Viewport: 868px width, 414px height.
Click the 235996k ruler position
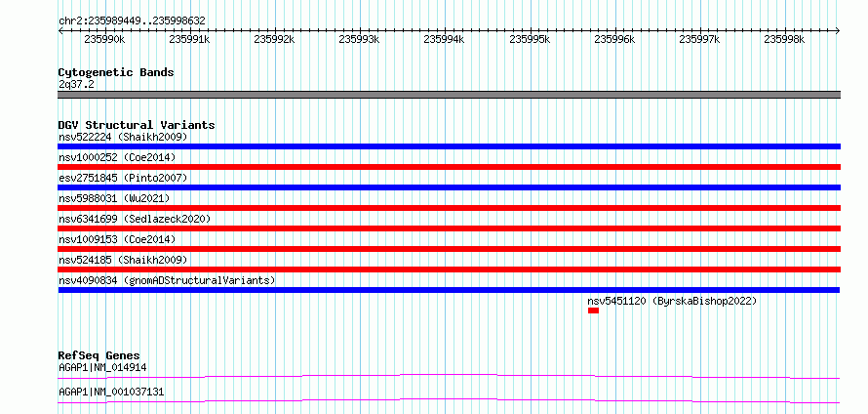614,39
